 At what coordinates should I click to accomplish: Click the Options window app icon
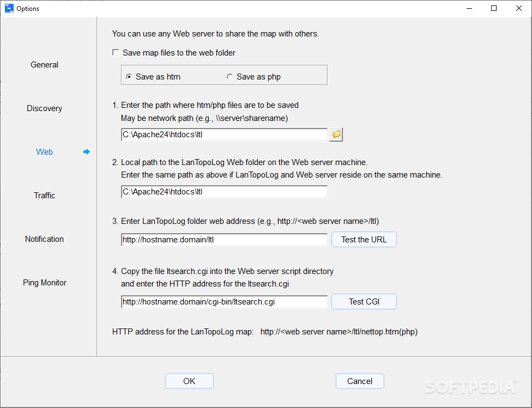[9, 8]
